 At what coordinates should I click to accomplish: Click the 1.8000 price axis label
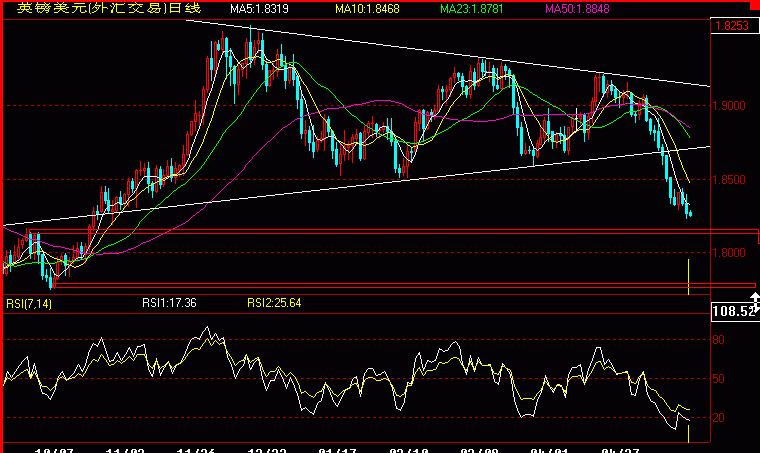click(x=729, y=252)
